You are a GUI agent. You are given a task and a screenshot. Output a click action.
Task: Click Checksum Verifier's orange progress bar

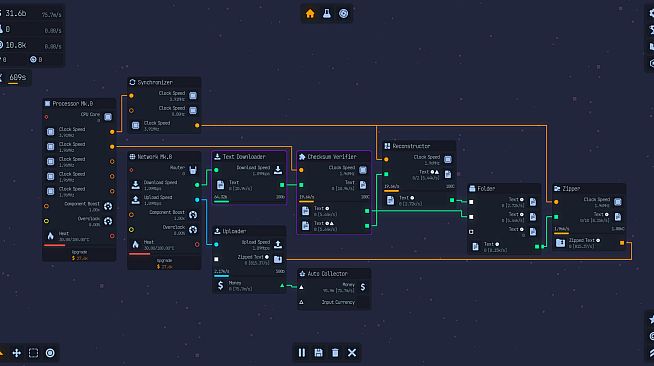(307, 201)
